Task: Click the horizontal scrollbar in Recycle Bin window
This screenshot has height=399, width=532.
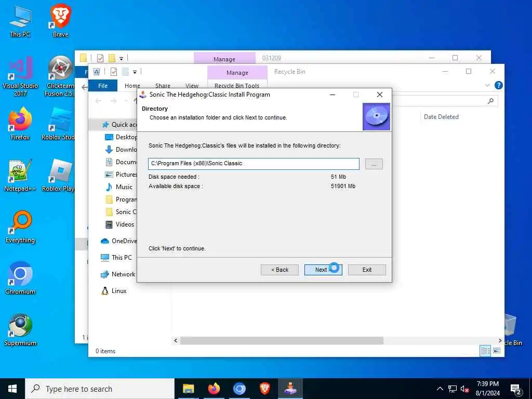Action: (x=282, y=340)
